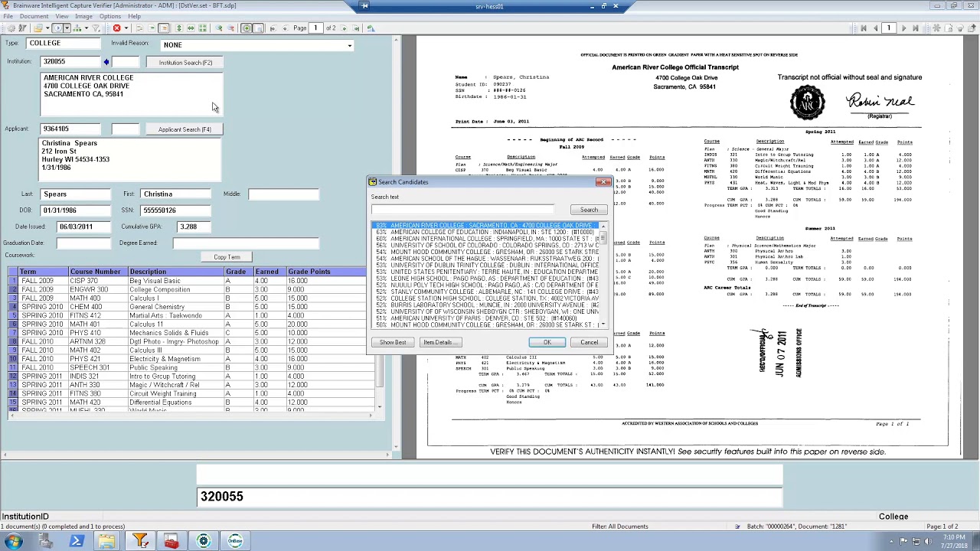The image size is (980, 551).
Task: Open the View menu
Action: pos(61,16)
